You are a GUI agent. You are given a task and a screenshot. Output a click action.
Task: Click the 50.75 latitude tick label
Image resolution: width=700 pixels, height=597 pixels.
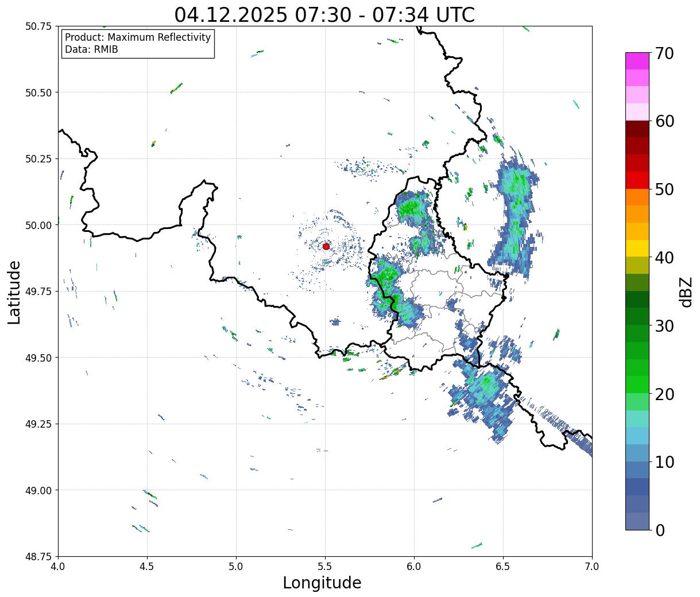pyautogui.click(x=39, y=26)
